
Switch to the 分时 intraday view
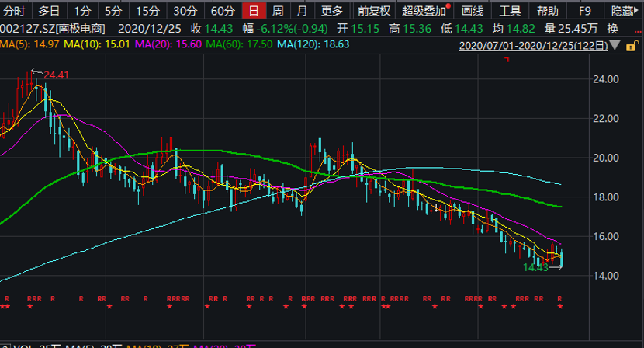[14, 11]
